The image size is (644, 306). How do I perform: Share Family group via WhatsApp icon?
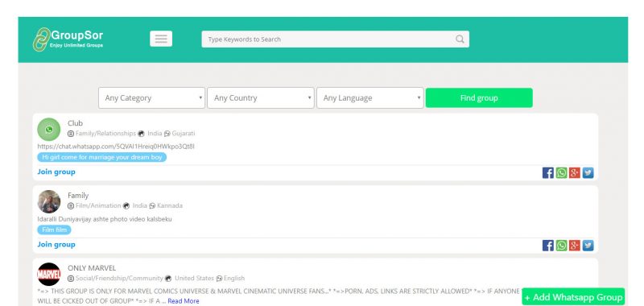point(561,246)
